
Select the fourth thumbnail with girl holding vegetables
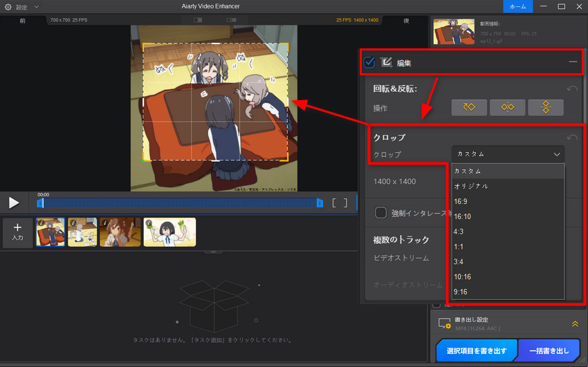[169, 232]
